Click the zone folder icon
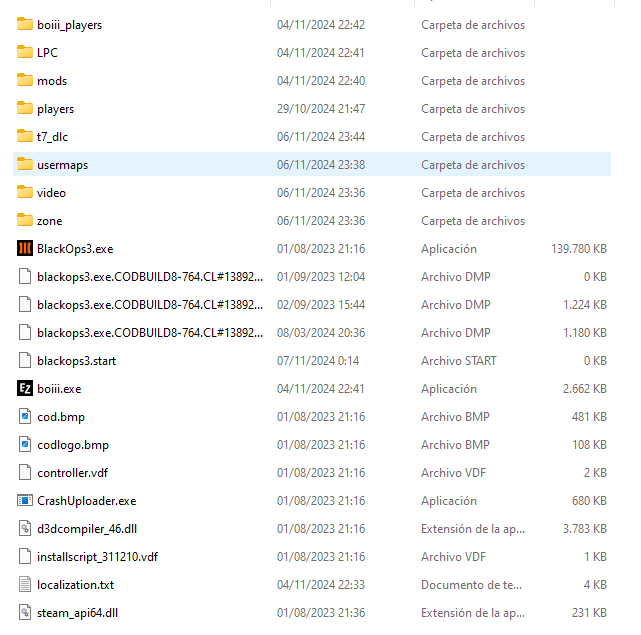641x635 pixels. coord(25,220)
